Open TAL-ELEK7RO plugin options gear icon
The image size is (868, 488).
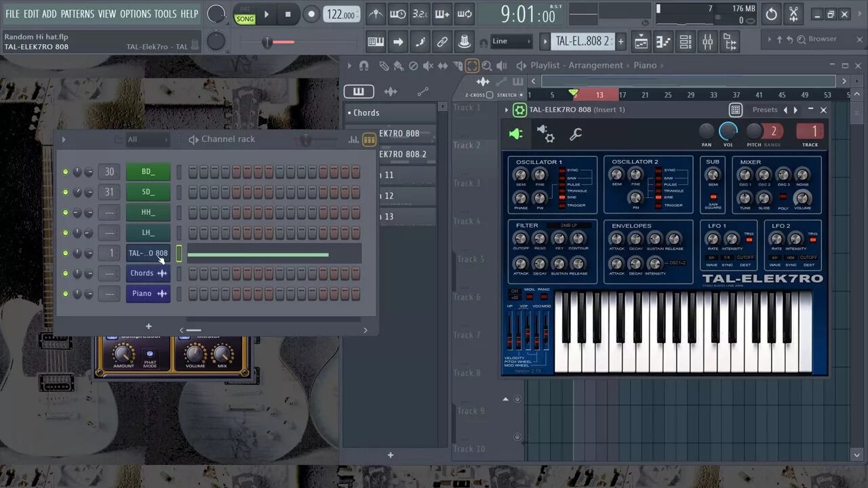click(519, 110)
